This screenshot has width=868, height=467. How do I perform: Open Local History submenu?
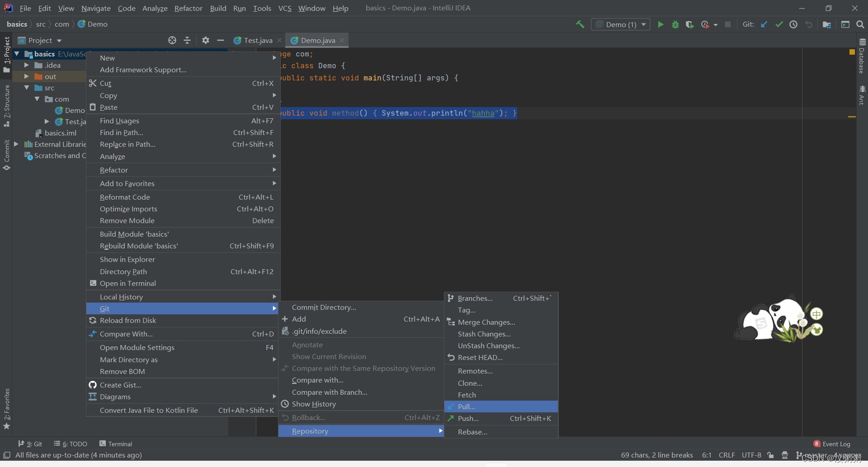(x=183, y=297)
